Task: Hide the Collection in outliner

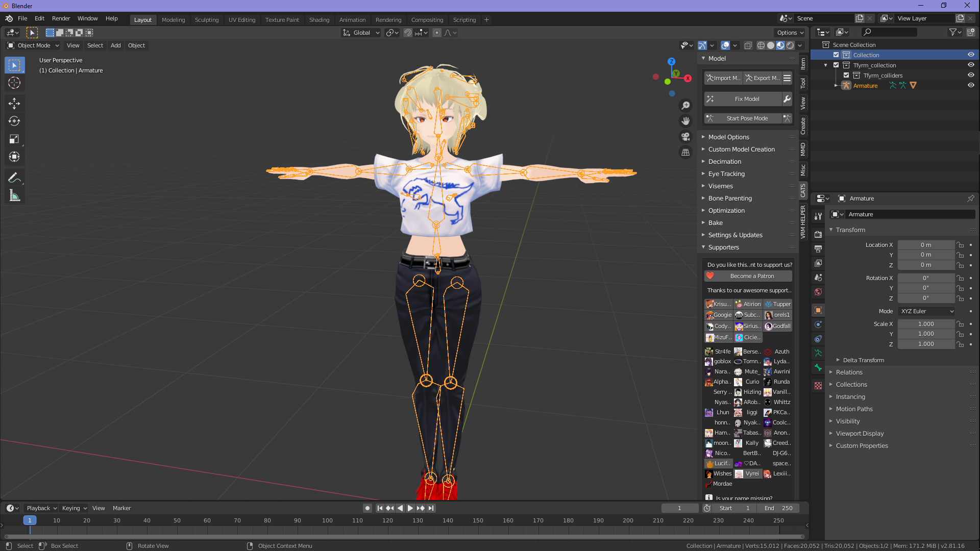Action: (x=971, y=55)
